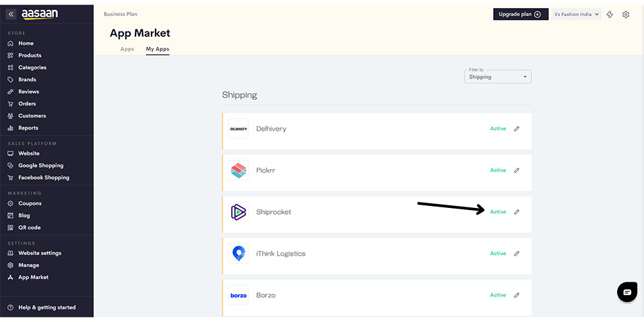644x322 pixels.
Task: Collapse sidebar with double-chevron icon
Action: tap(11, 14)
